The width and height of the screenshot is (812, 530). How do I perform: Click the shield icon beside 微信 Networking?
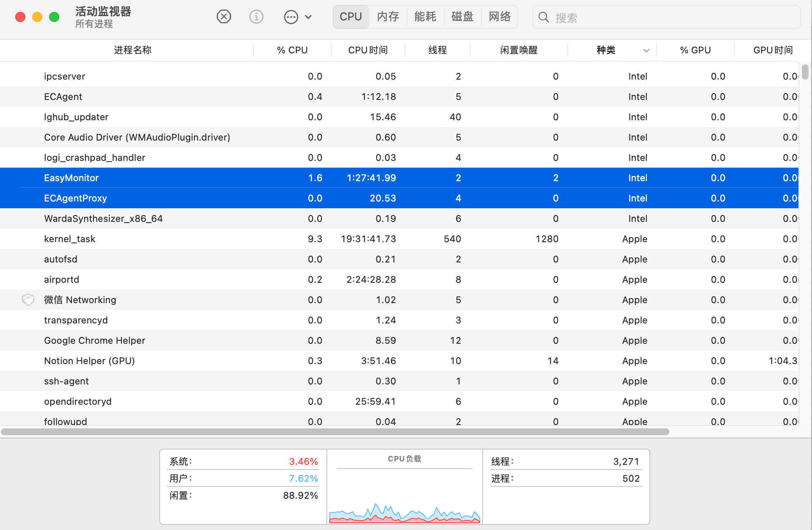(x=28, y=300)
